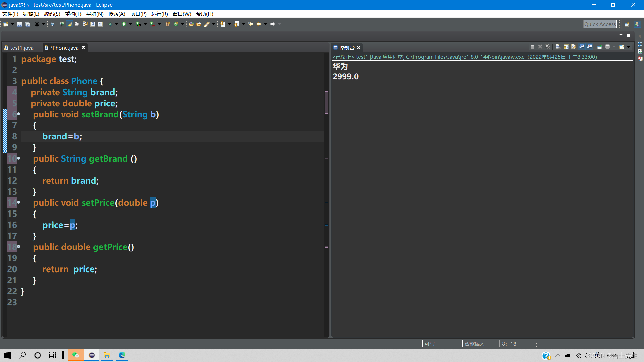This screenshot has height=362, width=644.
Task: Click the Clear Console icon
Action: (558, 47)
